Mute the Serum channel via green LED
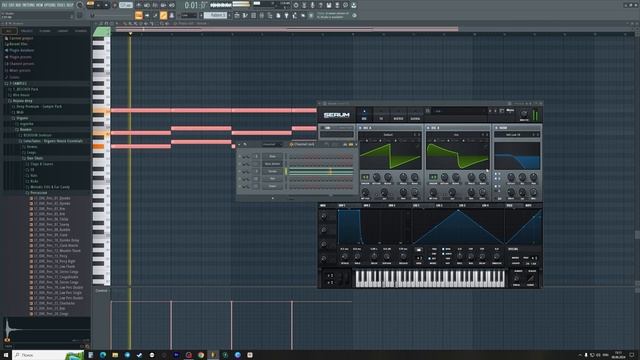Screen dimensions: 640x360 point(239,171)
